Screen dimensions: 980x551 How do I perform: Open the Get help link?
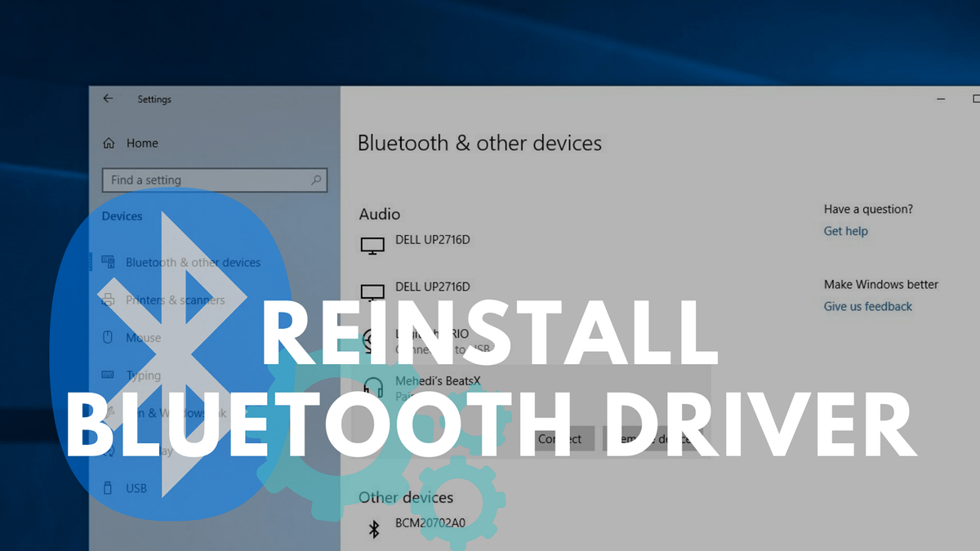coord(845,231)
